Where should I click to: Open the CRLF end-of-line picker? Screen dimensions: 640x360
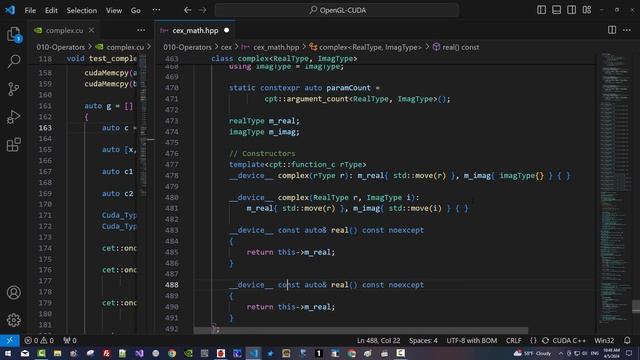point(513,340)
